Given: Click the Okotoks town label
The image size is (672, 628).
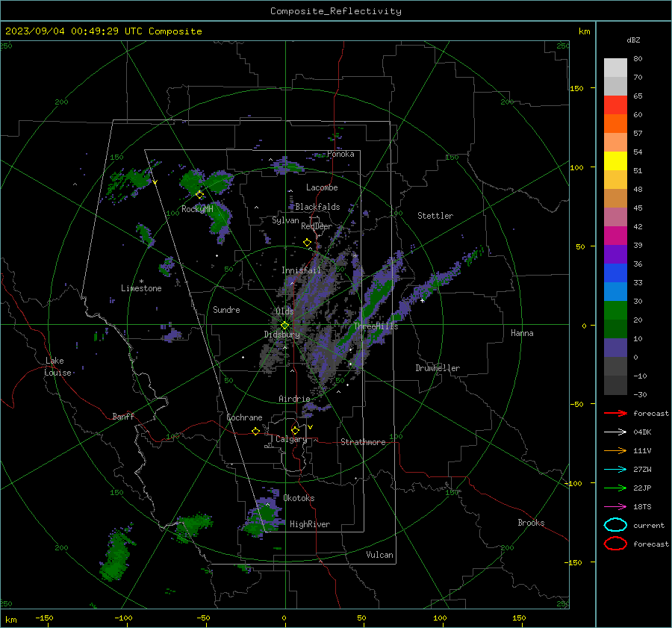Looking at the screenshot, I should click(299, 498).
